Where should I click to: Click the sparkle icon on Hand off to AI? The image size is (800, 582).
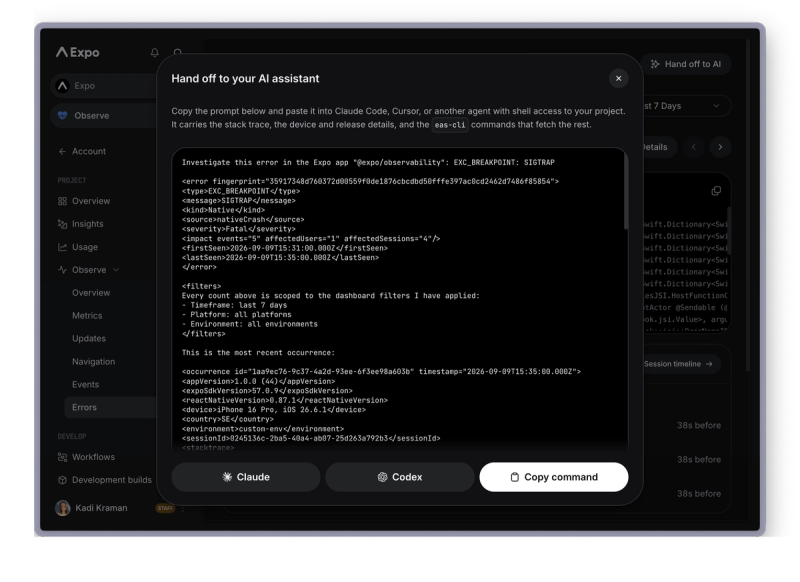(655, 64)
